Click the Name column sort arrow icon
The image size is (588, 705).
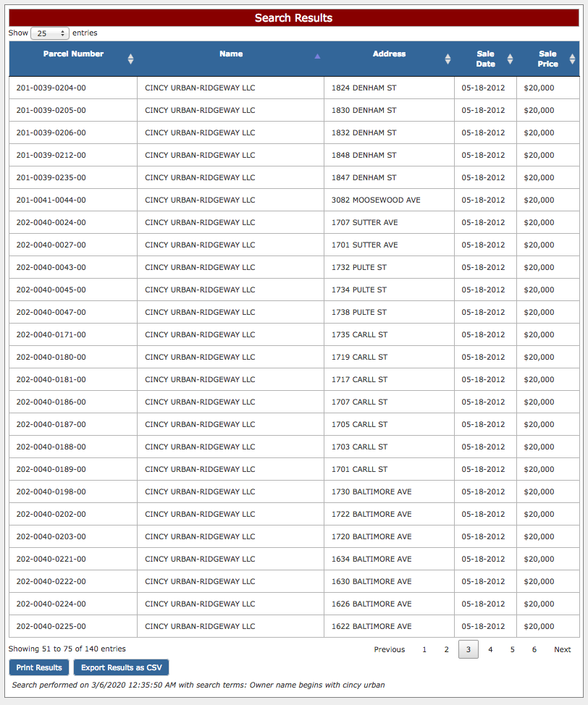point(317,56)
